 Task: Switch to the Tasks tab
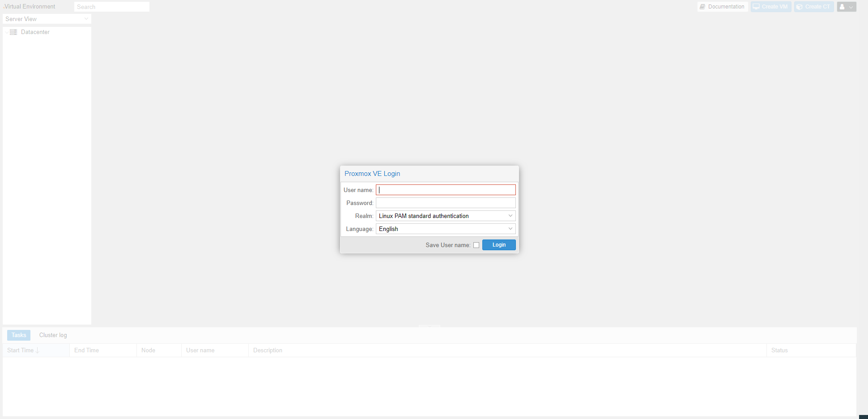[x=19, y=335]
